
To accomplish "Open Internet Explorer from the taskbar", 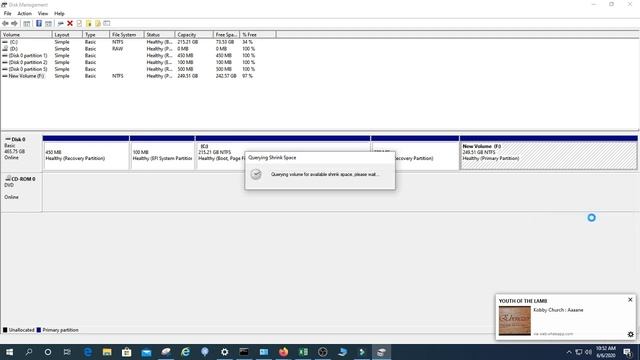I will click(185, 352).
